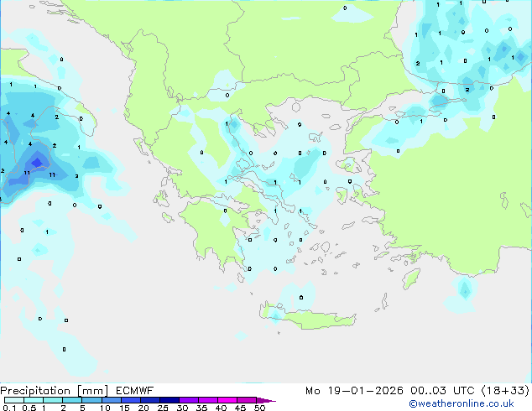Click the 1–2 mm legend swatch
Image resolution: width=532 pixels, height=411 pixels.
tap(53, 400)
